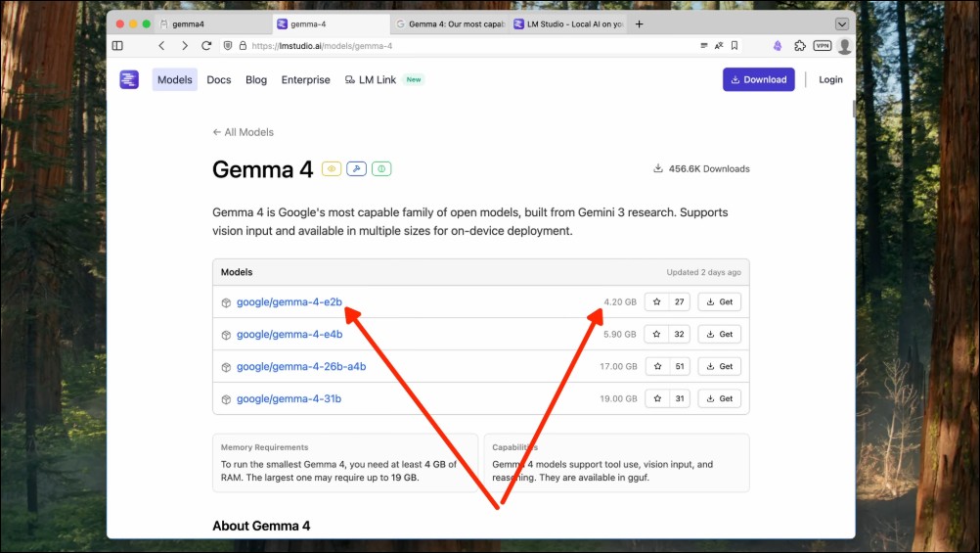The width and height of the screenshot is (980, 553).
Task: Open the google/gemma-4-e2b model link
Action: [290, 302]
